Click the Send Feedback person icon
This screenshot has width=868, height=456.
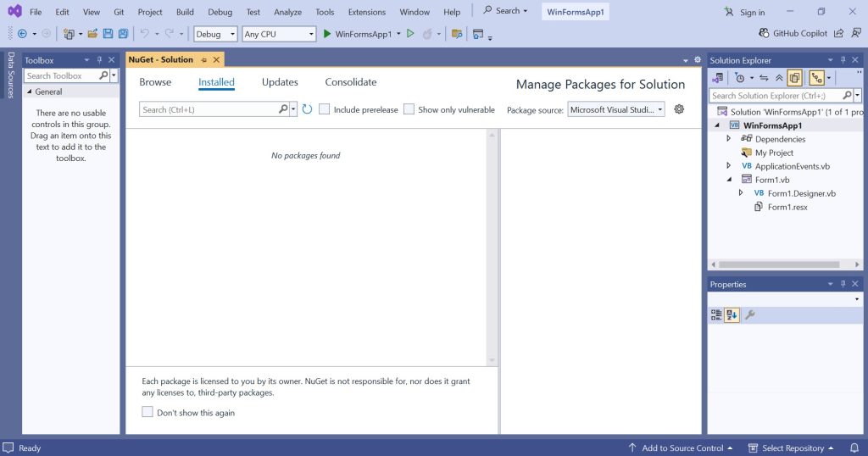coord(856,33)
